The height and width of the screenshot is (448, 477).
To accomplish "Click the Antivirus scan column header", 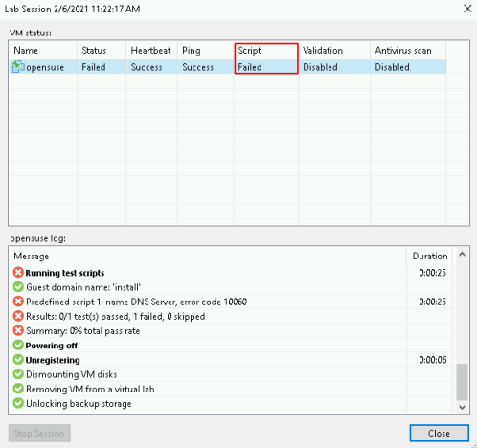I will [x=408, y=50].
